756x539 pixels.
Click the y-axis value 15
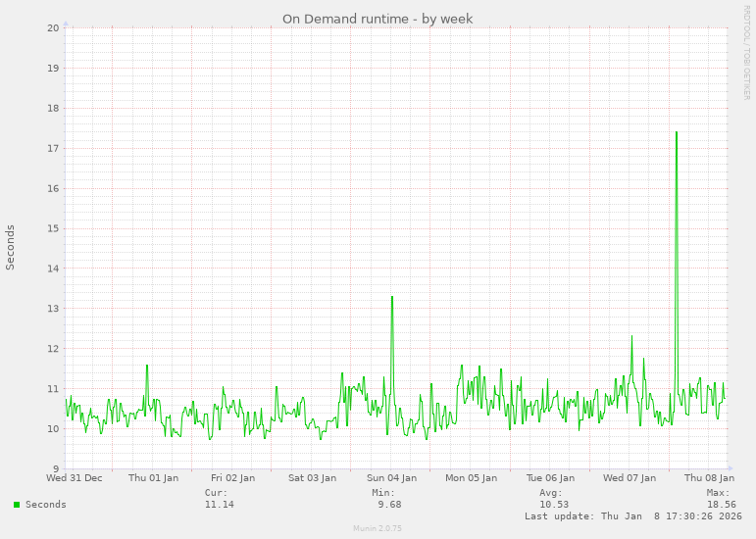coord(53,228)
